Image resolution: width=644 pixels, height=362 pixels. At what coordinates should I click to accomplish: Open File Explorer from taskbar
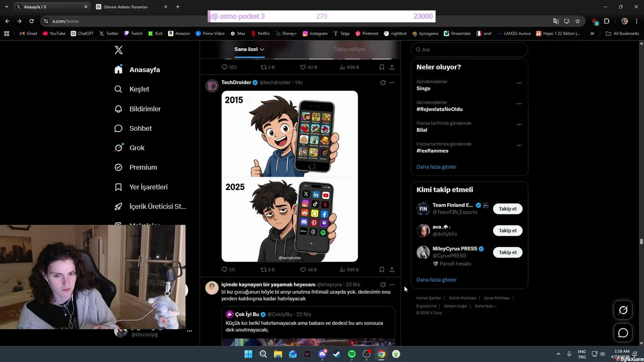278,354
